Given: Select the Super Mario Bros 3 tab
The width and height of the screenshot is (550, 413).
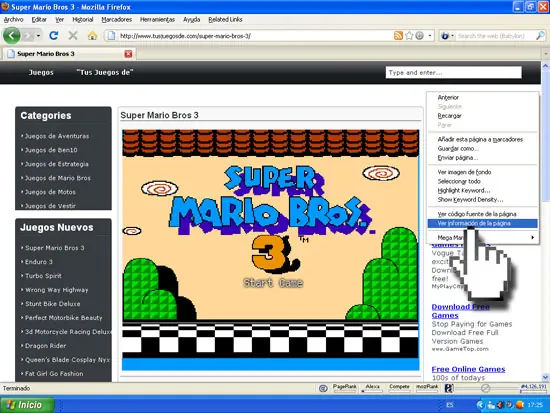Looking at the screenshot, I should click(x=69, y=54).
